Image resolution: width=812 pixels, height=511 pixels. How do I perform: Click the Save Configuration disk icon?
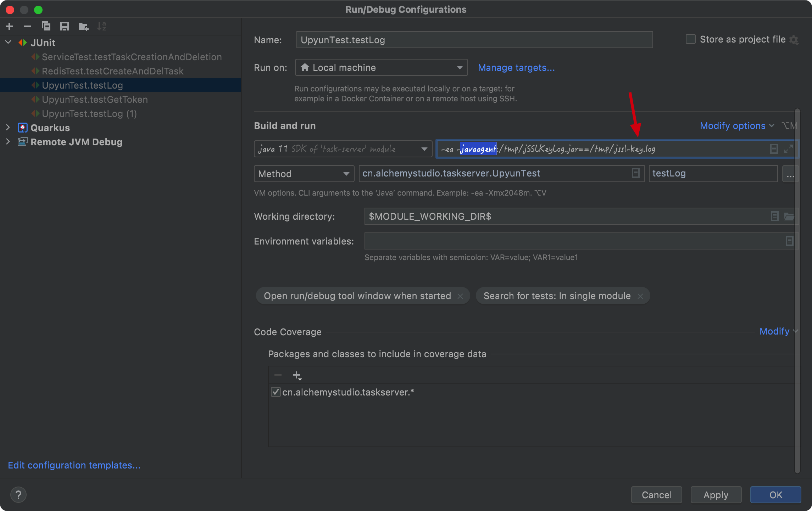click(x=65, y=26)
